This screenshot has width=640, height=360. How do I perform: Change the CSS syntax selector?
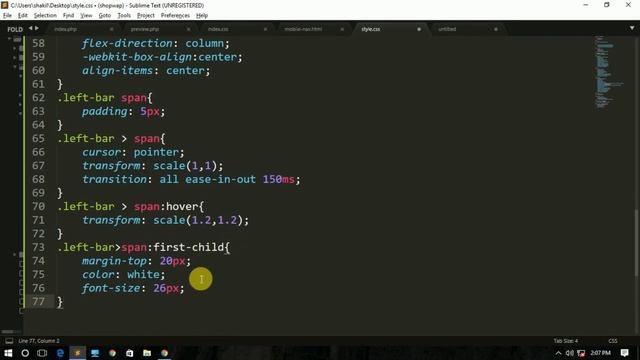(613, 341)
